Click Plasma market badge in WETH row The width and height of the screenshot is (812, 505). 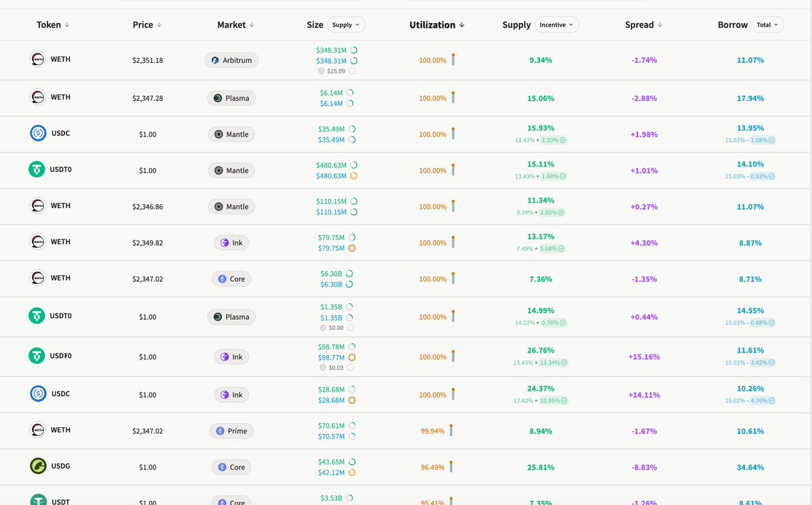click(231, 98)
